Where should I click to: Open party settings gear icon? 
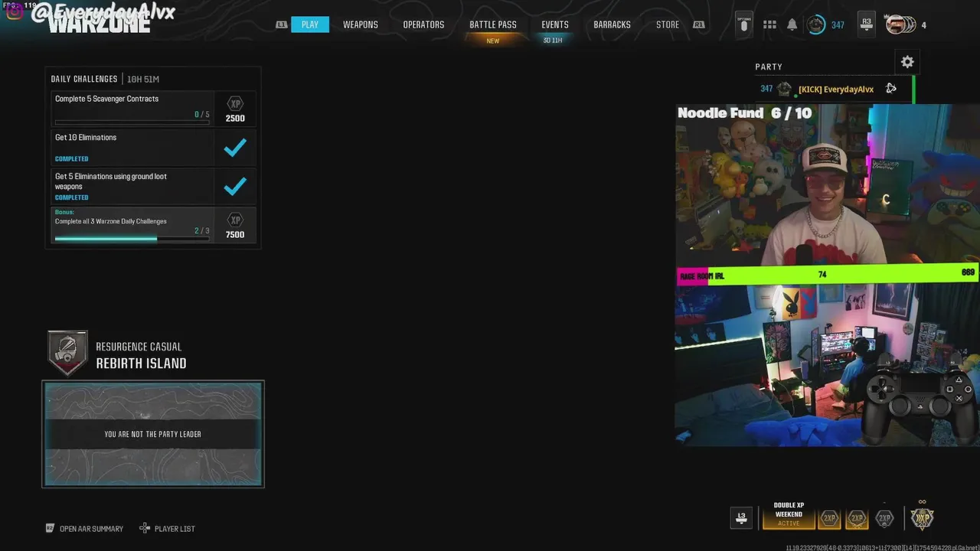click(907, 62)
